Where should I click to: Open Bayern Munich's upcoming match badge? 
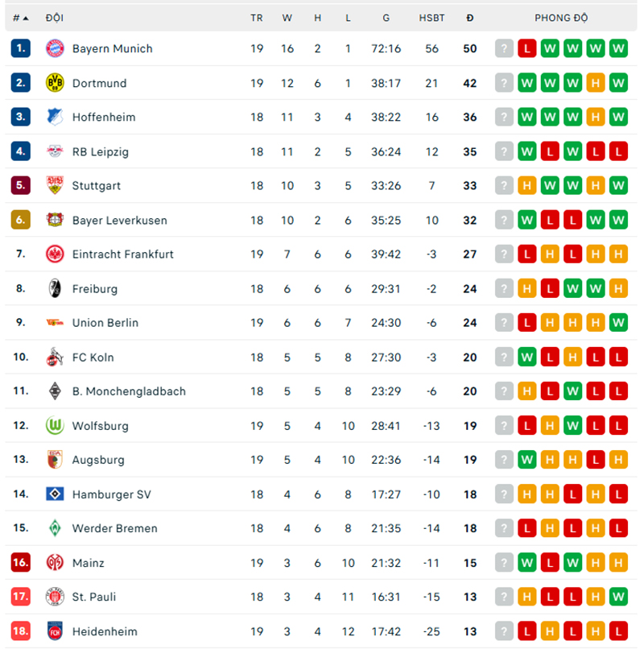click(504, 48)
